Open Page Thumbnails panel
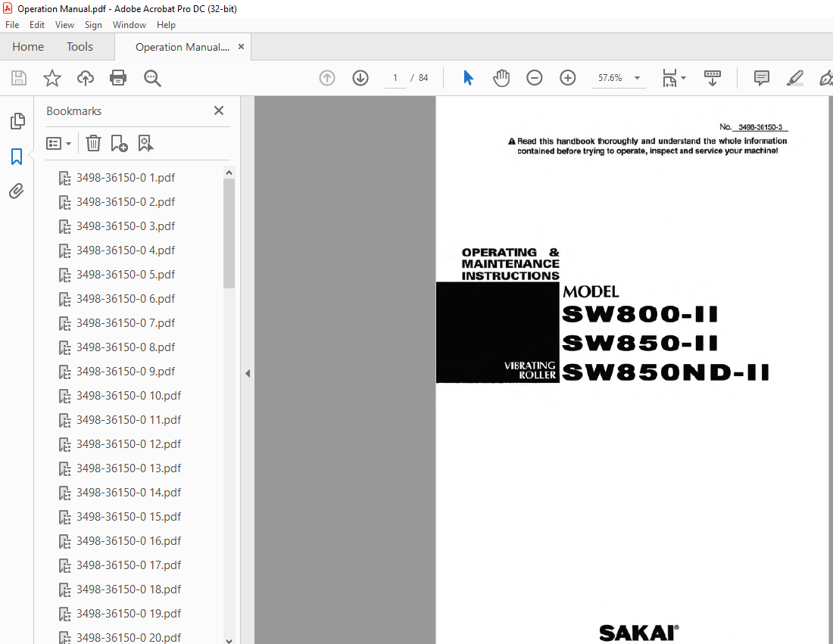Viewport: 833px width, 644px height. (x=17, y=121)
